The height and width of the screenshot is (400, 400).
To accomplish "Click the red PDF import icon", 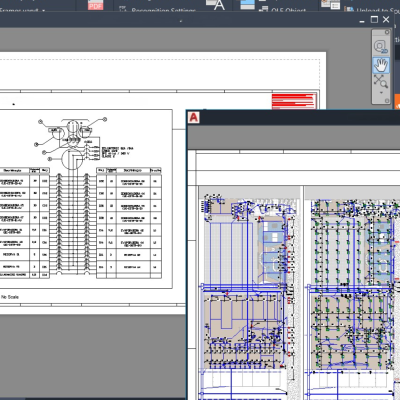I will 95,5.
